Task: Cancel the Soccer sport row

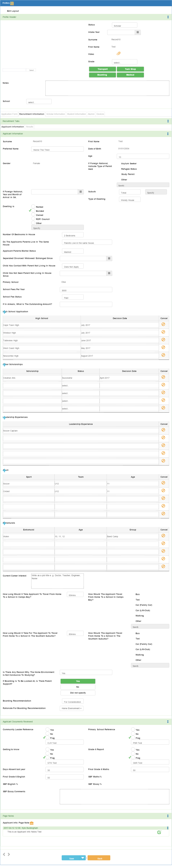Action: coord(163,483)
